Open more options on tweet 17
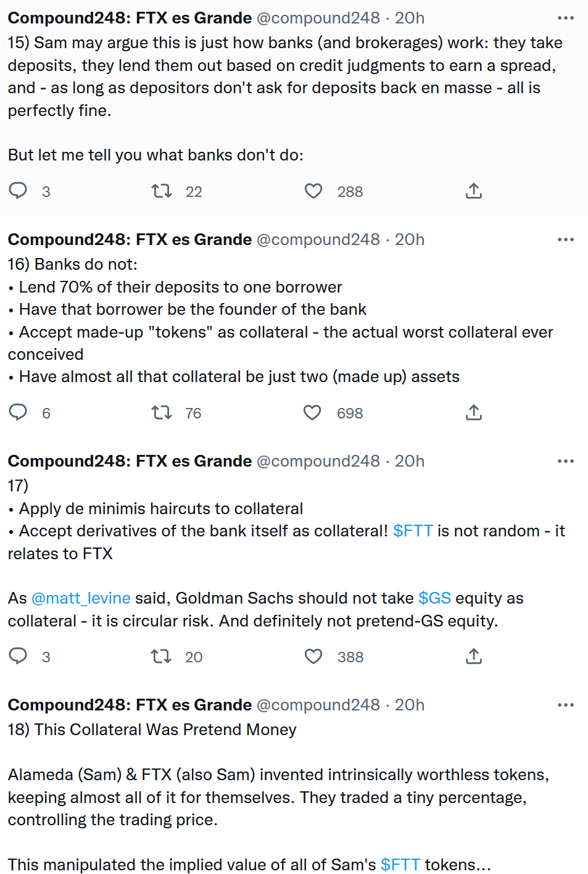 coord(565,461)
